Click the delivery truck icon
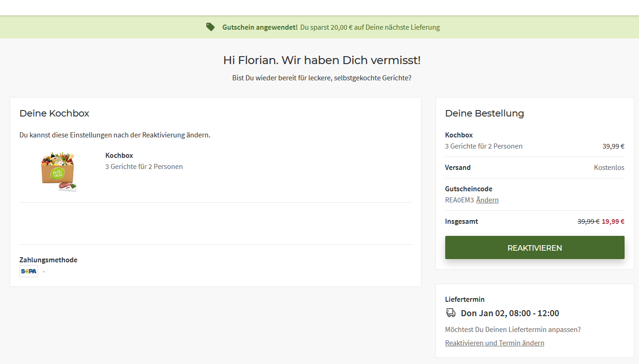 point(450,313)
